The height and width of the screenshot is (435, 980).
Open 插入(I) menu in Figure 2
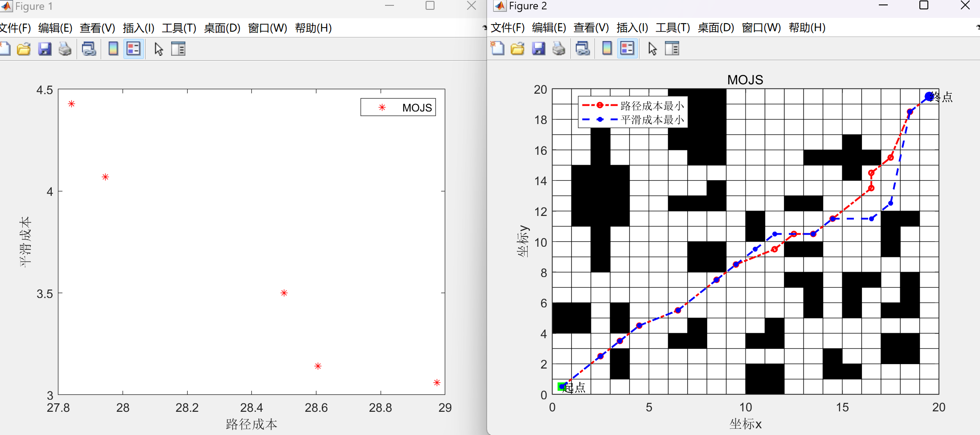coord(632,28)
